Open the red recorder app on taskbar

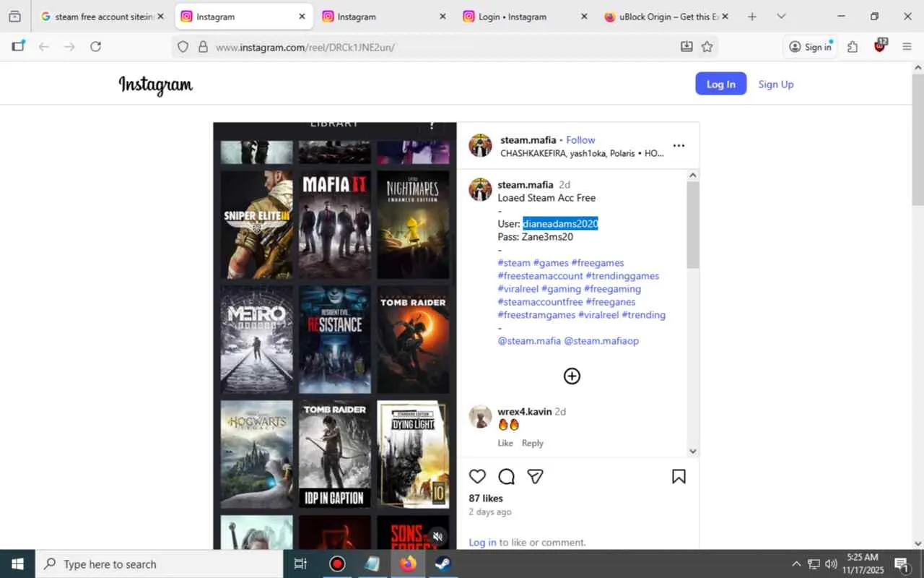(337, 564)
